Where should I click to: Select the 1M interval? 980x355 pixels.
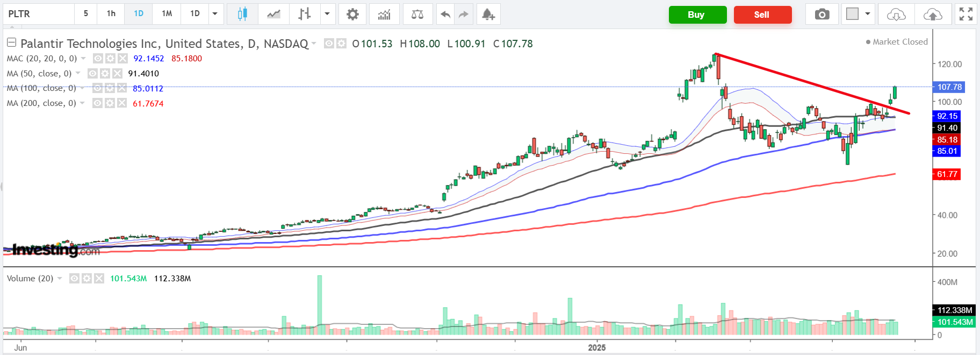point(167,14)
